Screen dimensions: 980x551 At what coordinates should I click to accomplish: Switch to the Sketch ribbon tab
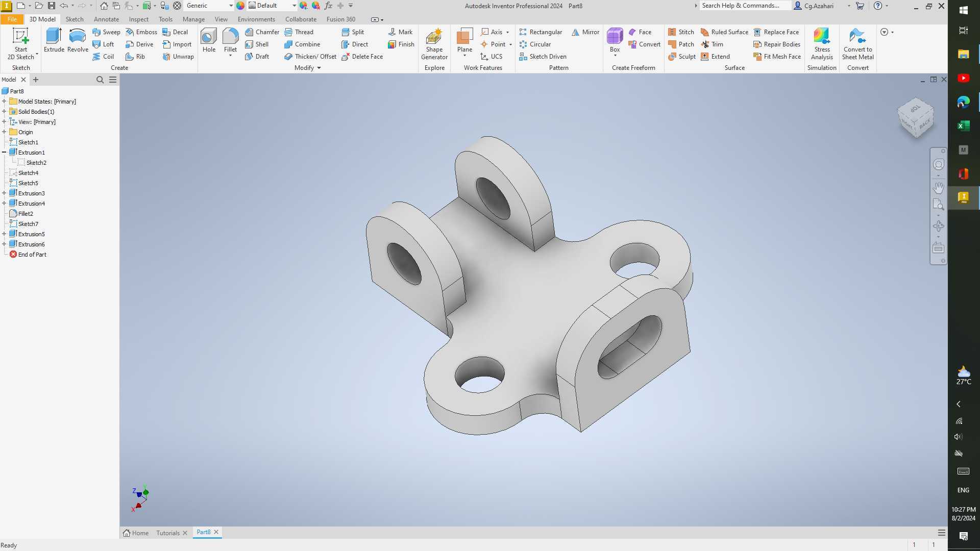tap(75, 19)
